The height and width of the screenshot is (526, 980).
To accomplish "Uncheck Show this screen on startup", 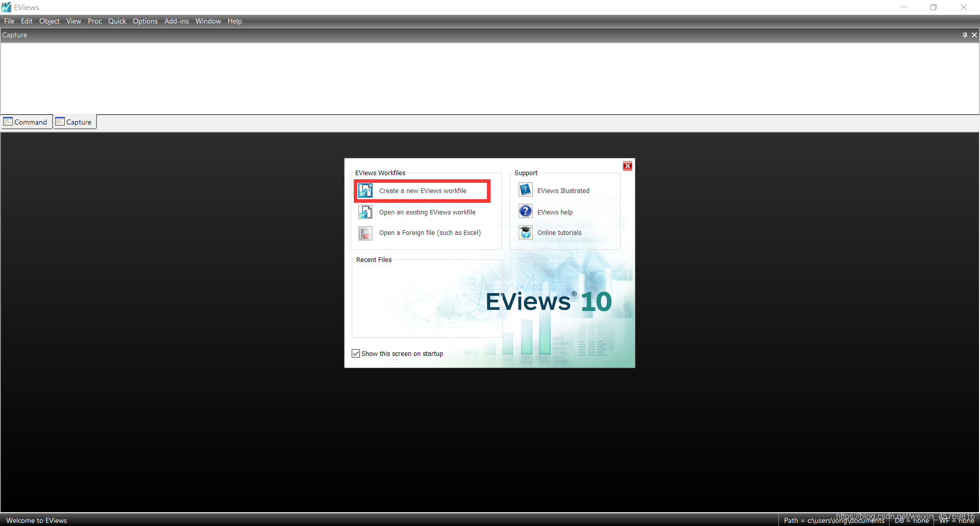I will [x=356, y=353].
